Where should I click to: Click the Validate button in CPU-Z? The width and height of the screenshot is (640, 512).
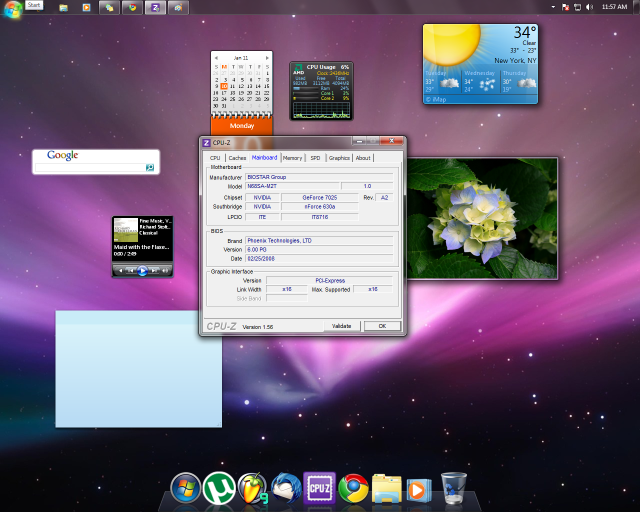tap(342, 326)
